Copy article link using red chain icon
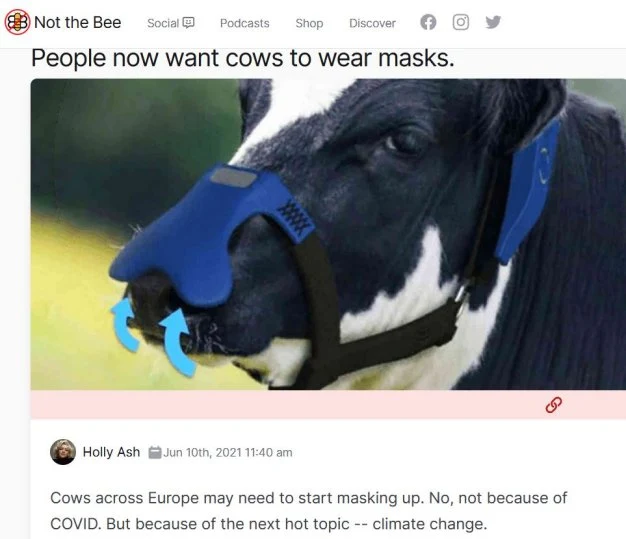626x539 pixels. 554,405
